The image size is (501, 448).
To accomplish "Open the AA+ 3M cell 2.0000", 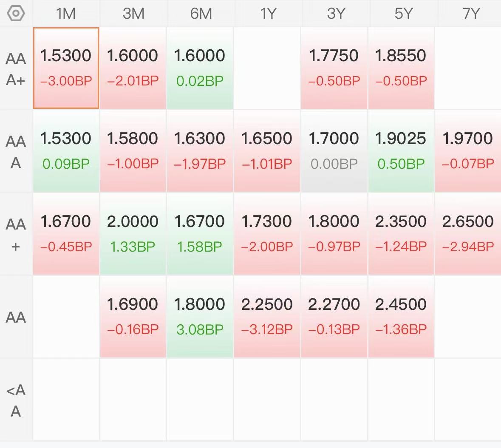I will 133,234.
